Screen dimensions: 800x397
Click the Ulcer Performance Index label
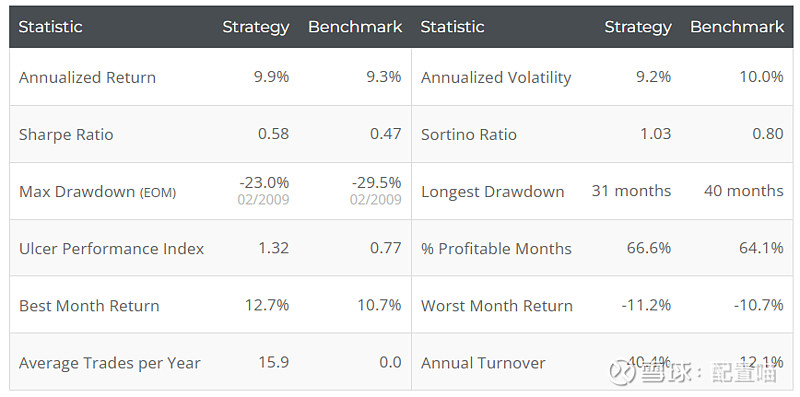coord(111,249)
